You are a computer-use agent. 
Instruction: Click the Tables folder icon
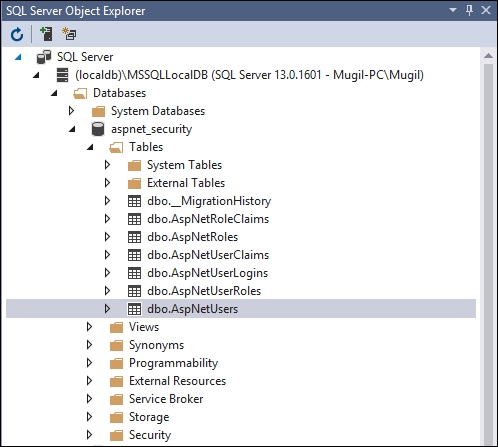[116, 147]
